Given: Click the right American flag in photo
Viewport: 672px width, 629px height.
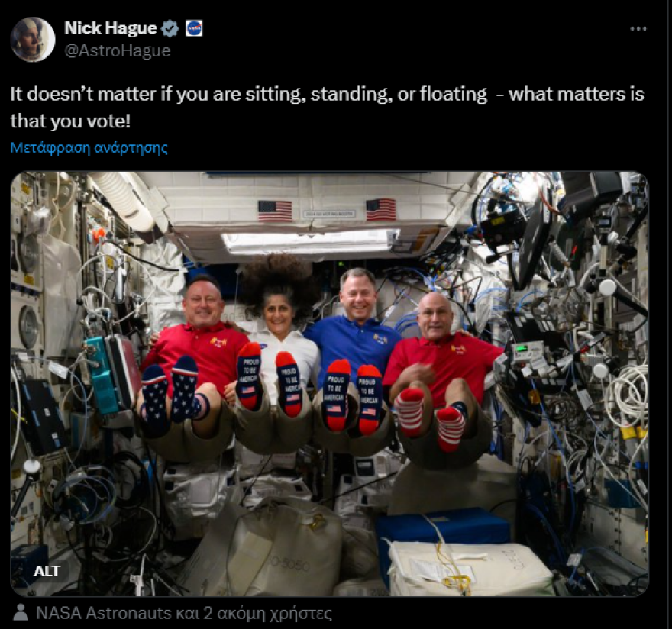Looking at the screenshot, I should click(x=381, y=209).
